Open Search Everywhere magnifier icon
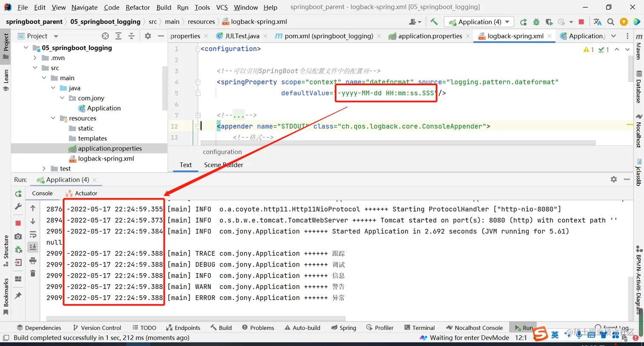644x346 pixels. [611, 22]
